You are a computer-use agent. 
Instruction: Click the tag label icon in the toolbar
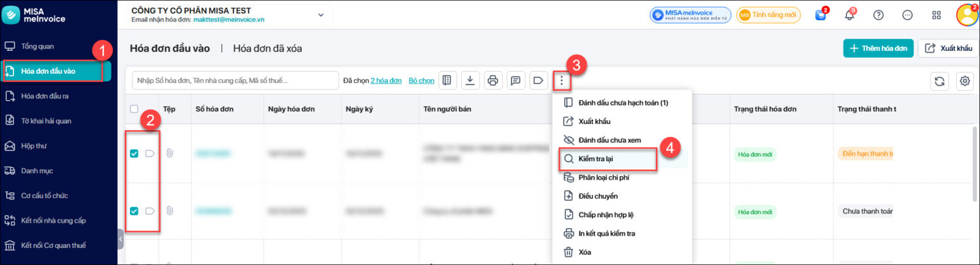click(x=538, y=80)
